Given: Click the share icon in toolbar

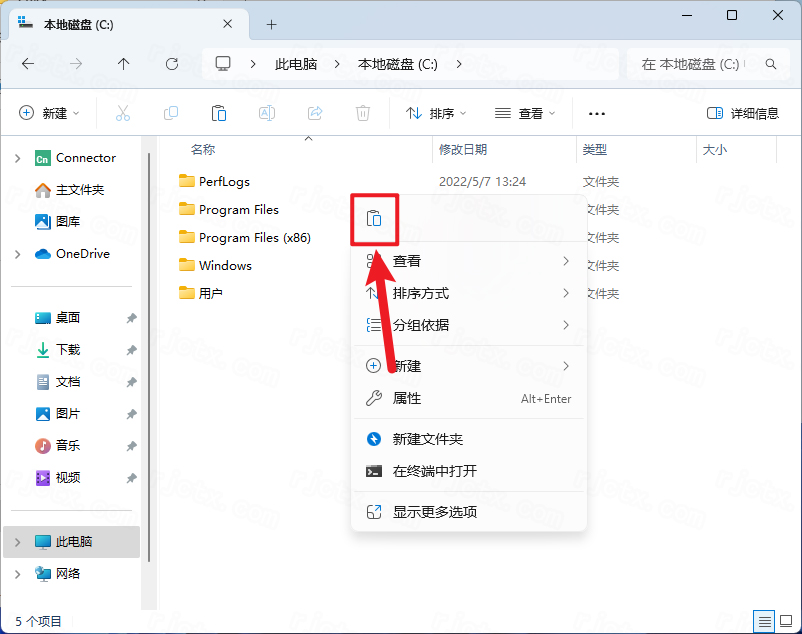Looking at the screenshot, I should pos(315,113).
